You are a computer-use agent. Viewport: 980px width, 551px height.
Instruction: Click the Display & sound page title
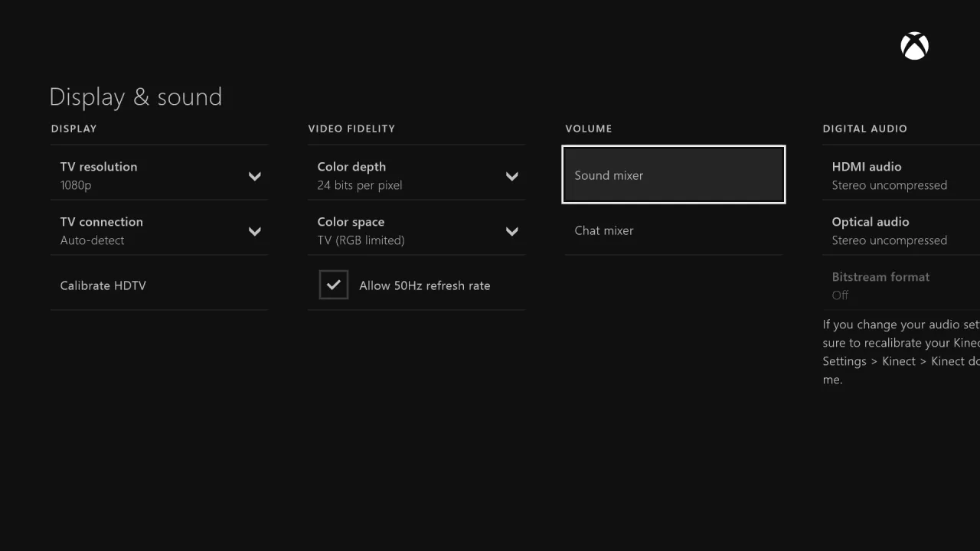tap(136, 96)
